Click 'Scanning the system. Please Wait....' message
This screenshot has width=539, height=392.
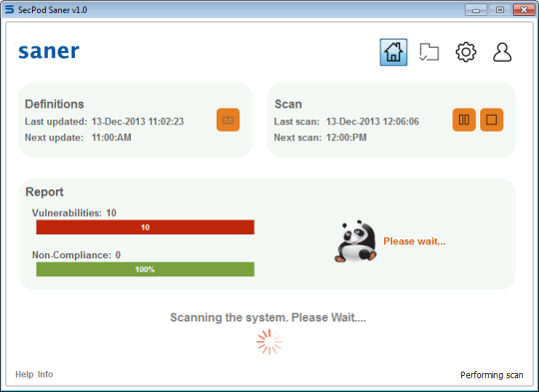(269, 317)
